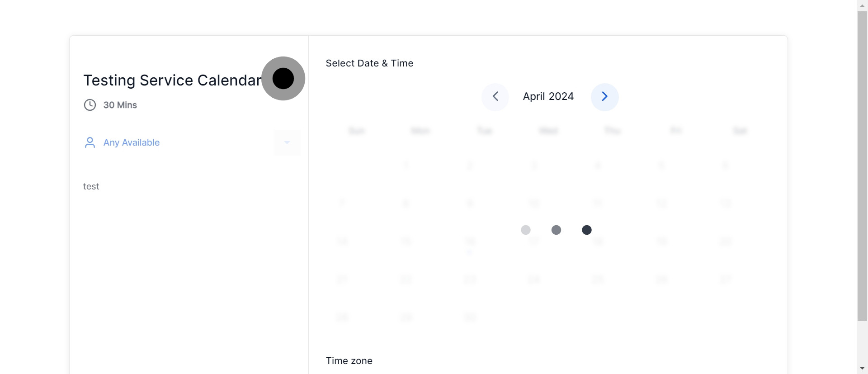Expand the staff selection dropdown arrow
This screenshot has width=868, height=374.
click(287, 142)
